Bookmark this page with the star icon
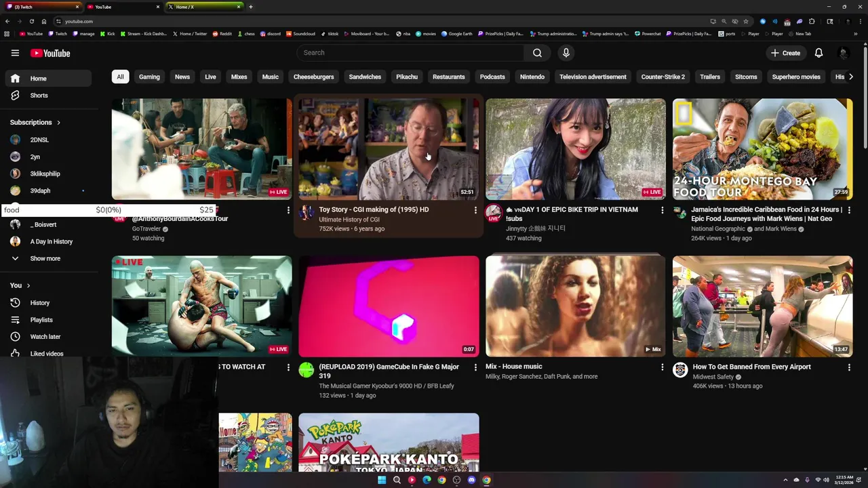Image resolution: width=868 pixels, height=488 pixels. pos(746,21)
